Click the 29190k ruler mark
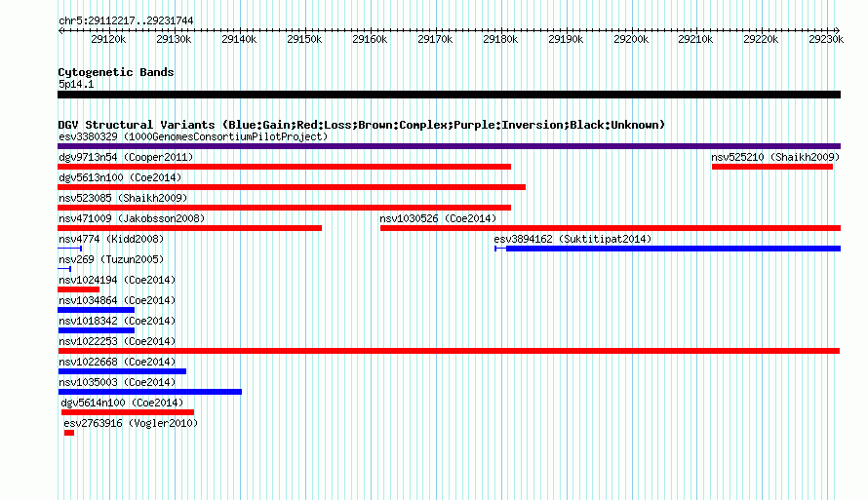Screen dimensions: 868x500 [566, 39]
